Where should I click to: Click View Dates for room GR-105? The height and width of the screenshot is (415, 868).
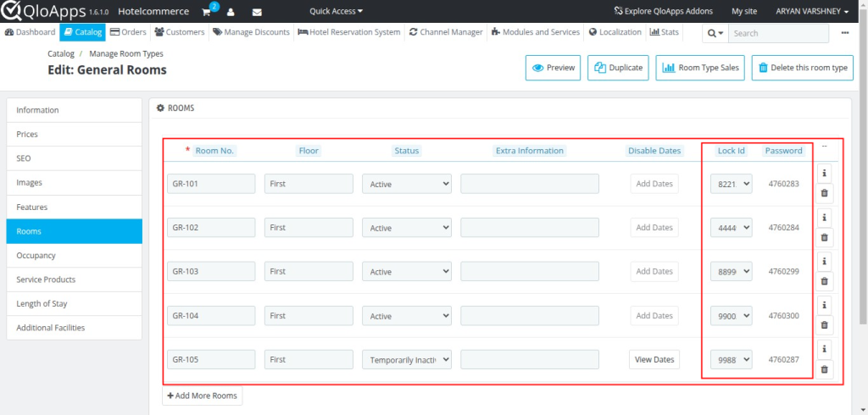point(654,360)
